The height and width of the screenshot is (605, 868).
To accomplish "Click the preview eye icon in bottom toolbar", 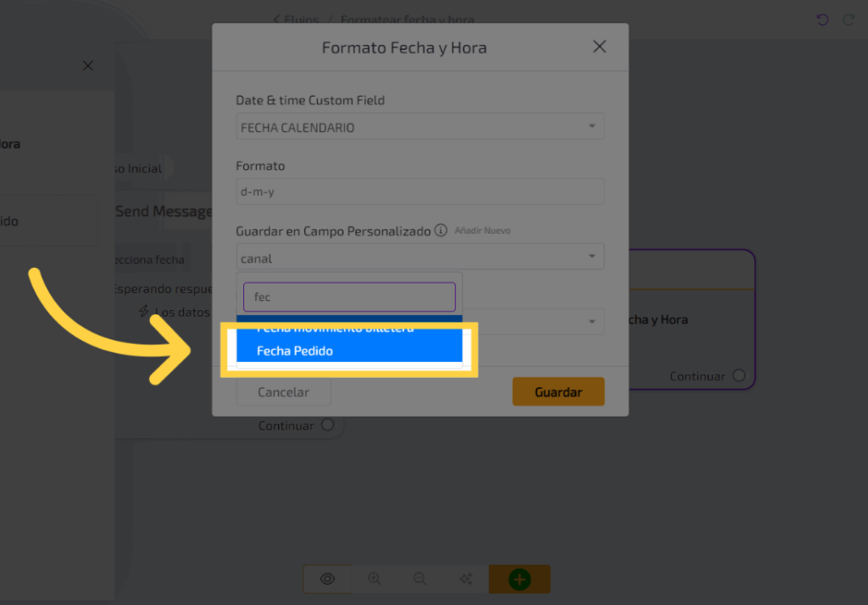I will click(x=327, y=579).
